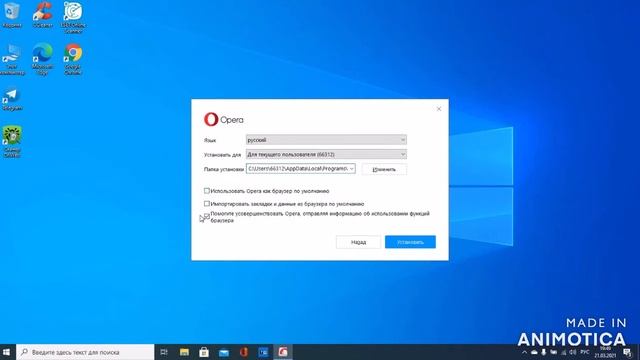Switch the РУС input language indicator
640x360 pixels.
(585, 352)
